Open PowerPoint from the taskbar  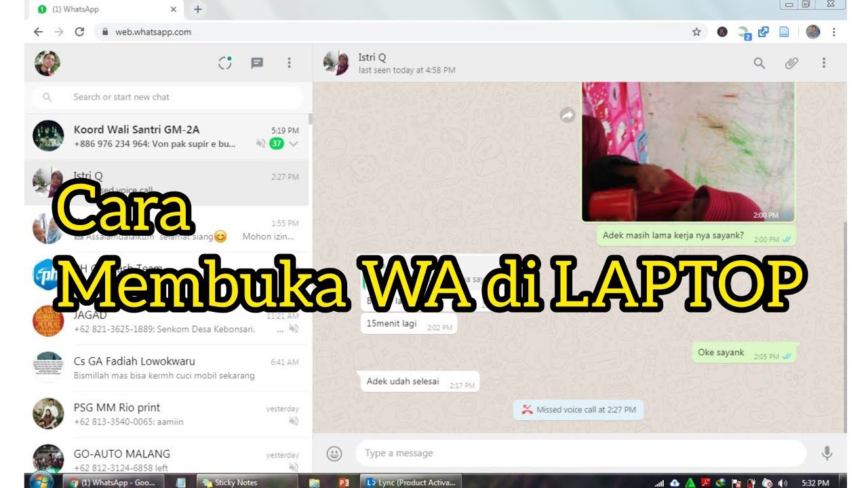click(x=344, y=483)
